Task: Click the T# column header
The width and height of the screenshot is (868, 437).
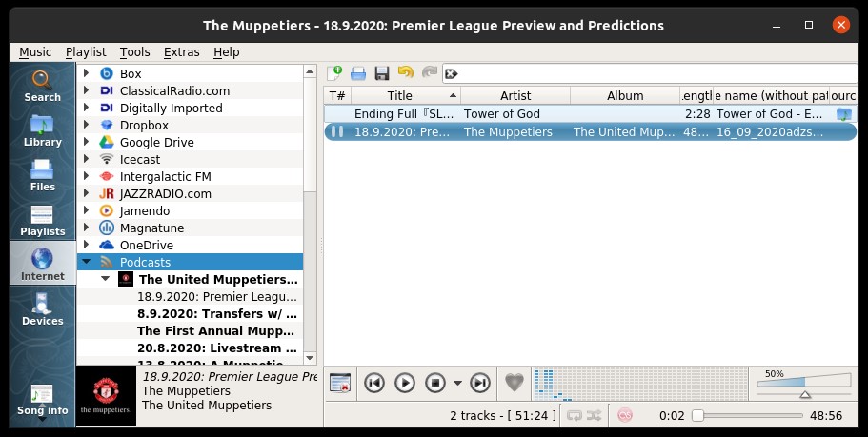Action: point(337,96)
